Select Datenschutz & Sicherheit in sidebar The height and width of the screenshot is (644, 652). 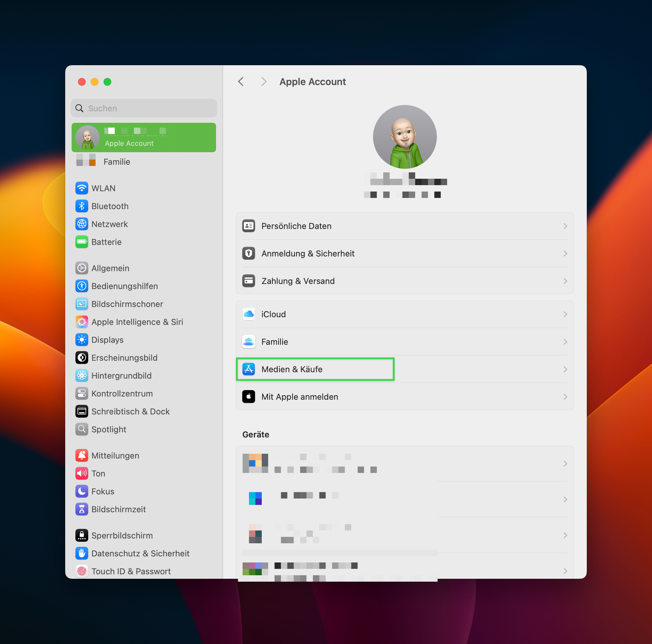[x=140, y=553]
